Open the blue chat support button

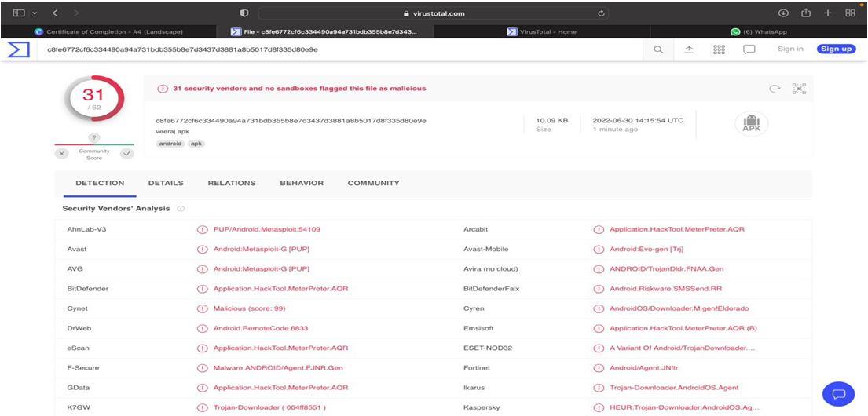(839, 394)
